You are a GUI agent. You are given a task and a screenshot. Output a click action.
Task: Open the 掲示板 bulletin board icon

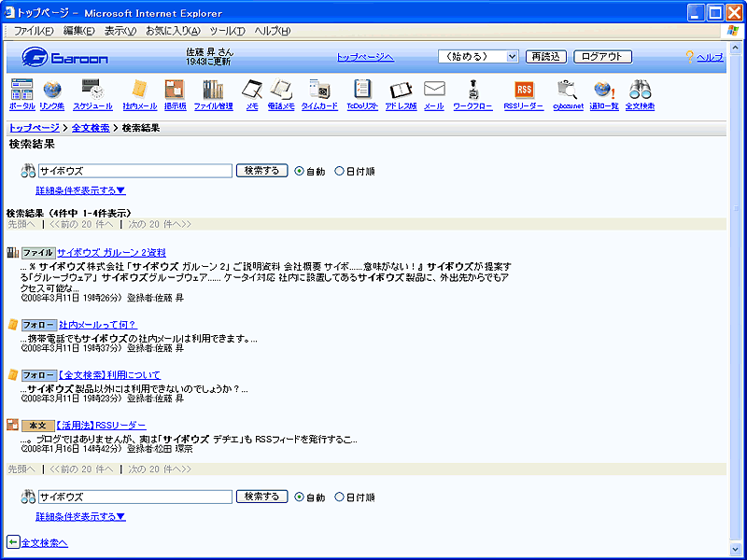[x=175, y=89]
